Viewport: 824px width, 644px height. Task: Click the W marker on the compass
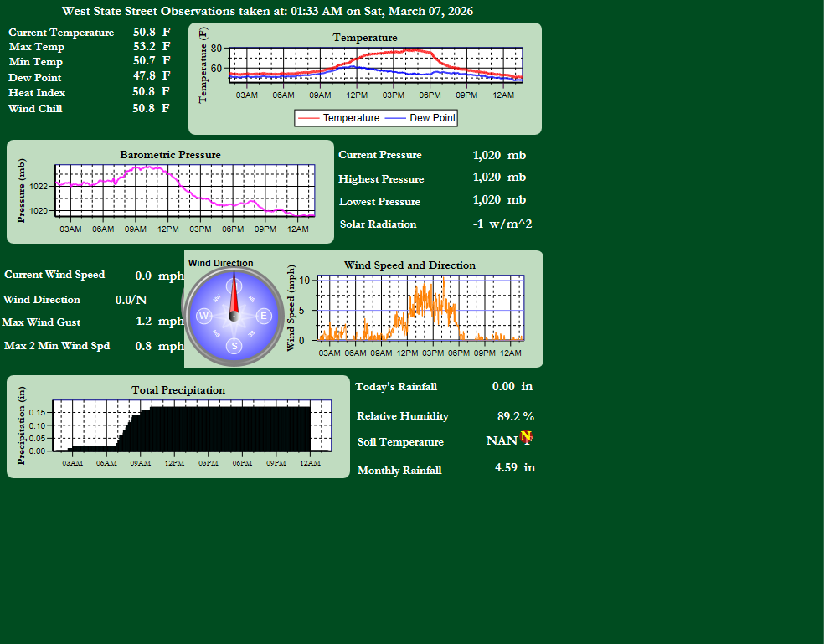point(203,316)
